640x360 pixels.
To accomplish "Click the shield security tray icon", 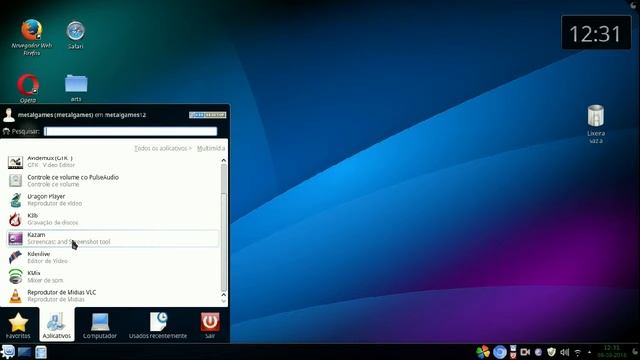I will pyautogui.click(x=551, y=352).
